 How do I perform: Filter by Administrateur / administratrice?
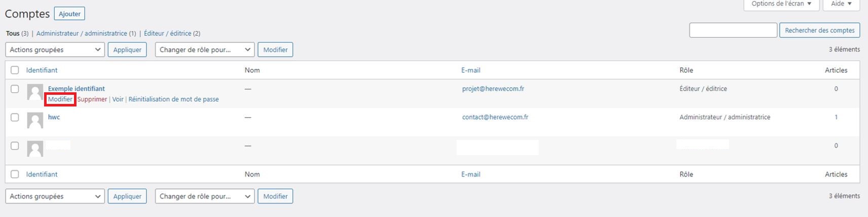click(82, 33)
